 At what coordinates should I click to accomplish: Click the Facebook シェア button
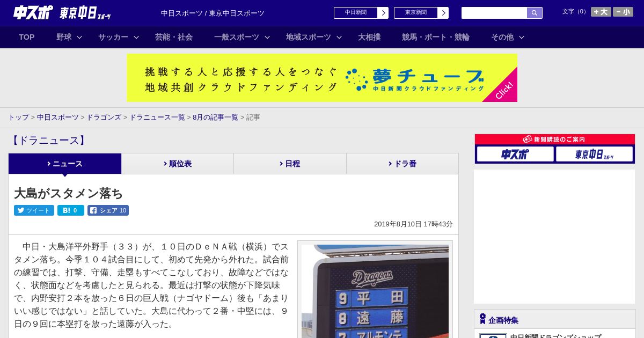[108, 210]
